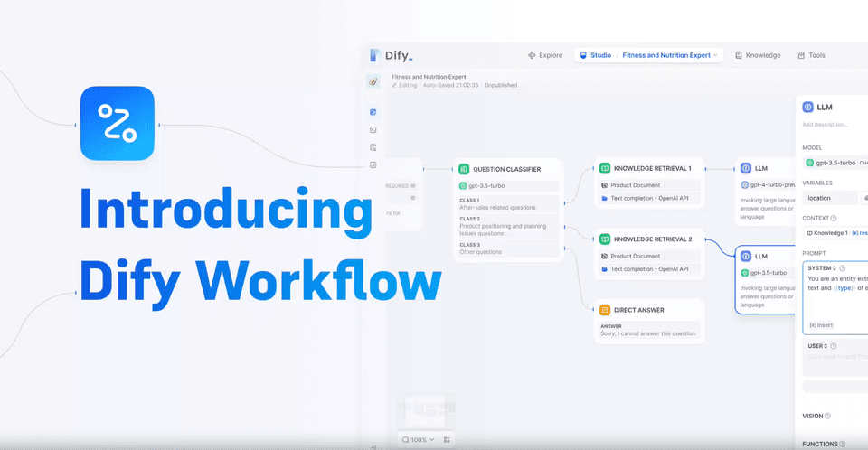Screen dimensions: 868x450
Task: Click the Add description field
Action: click(826, 125)
